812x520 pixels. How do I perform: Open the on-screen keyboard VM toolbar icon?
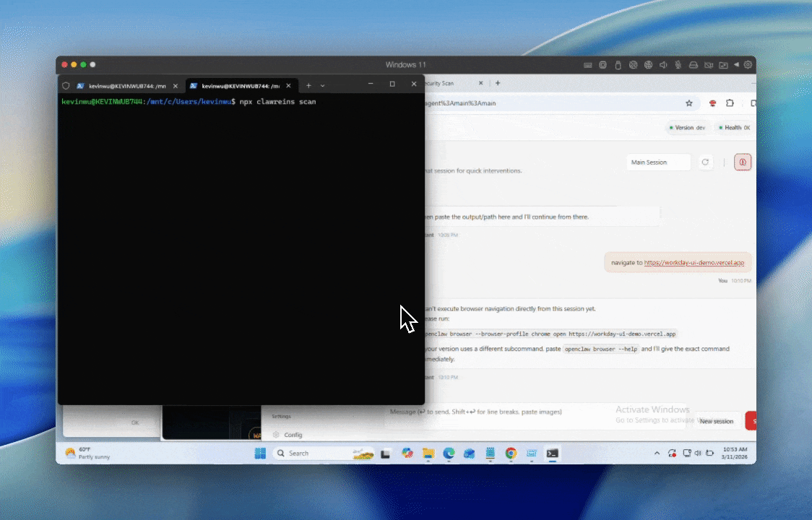click(587, 64)
